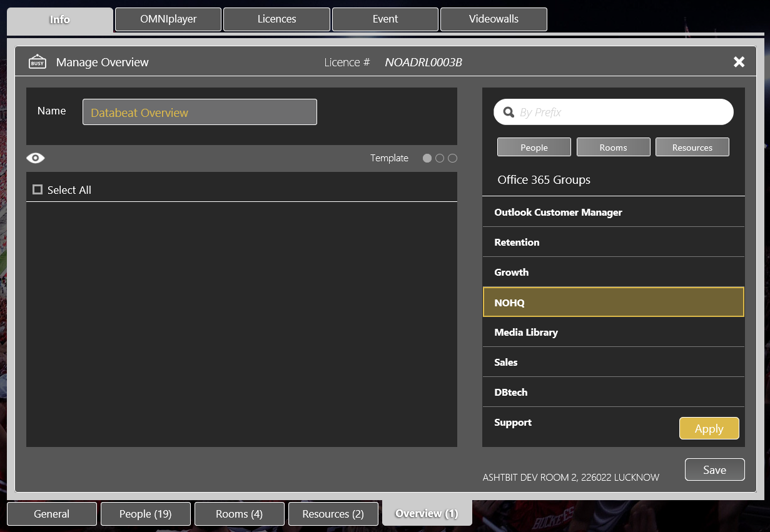Click the Office 365 Groups heading

click(544, 180)
